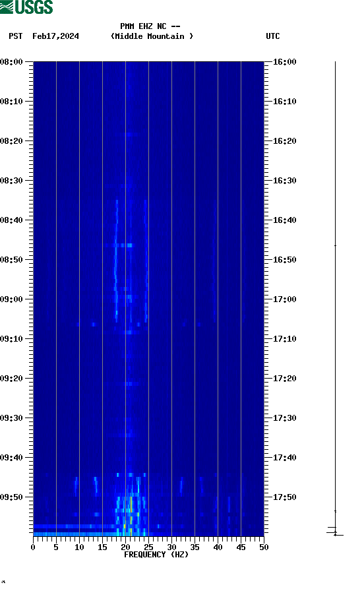Click the 45 Hz frequency axis label
364x589 pixels.
pyautogui.click(x=241, y=547)
